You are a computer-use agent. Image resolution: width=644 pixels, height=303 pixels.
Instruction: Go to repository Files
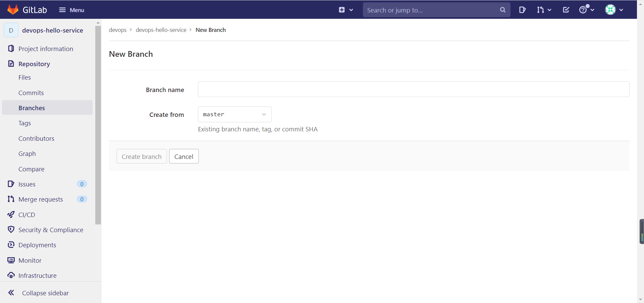pos(24,77)
